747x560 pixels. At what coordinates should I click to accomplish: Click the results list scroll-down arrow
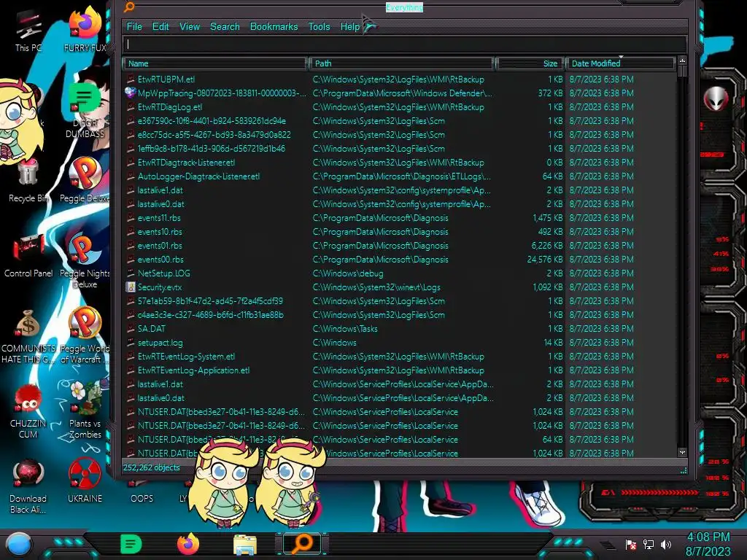click(682, 452)
